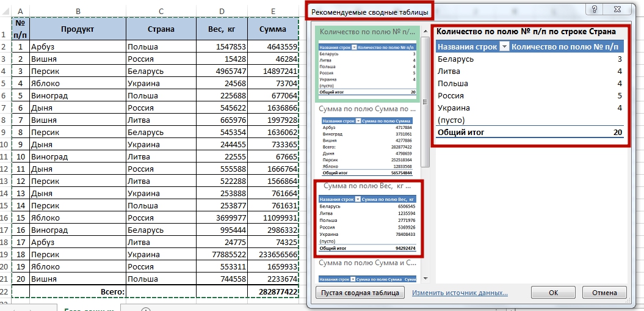Viewport: 644px width, 311px height.
Task: Open 'Названия строк' filter dropdown in preview
Action: (504, 47)
